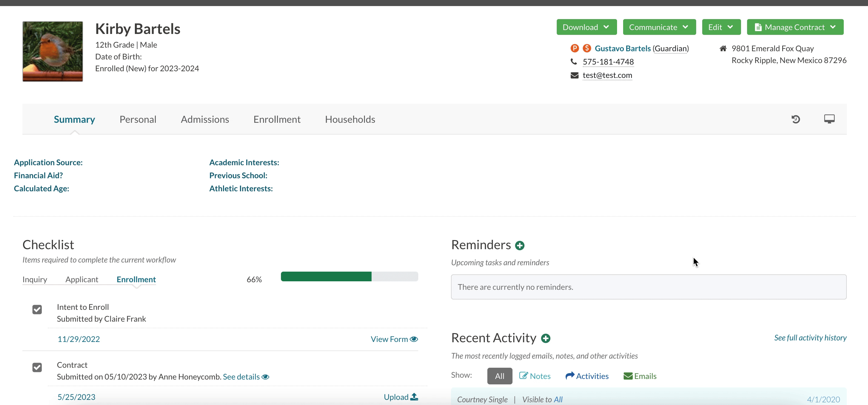The image size is (868, 405).
Task: Toggle the Contract checklist checkbox
Action: (37, 367)
